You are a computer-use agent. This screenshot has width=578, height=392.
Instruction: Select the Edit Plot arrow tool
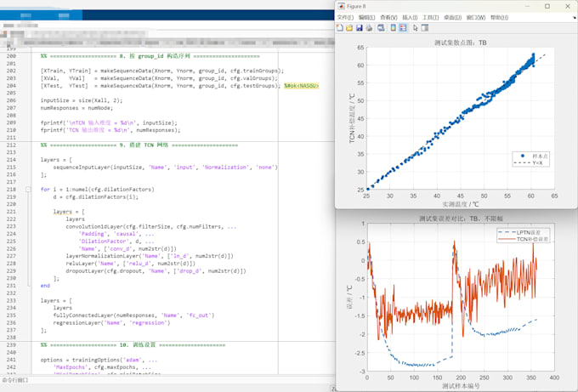coord(415,28)
